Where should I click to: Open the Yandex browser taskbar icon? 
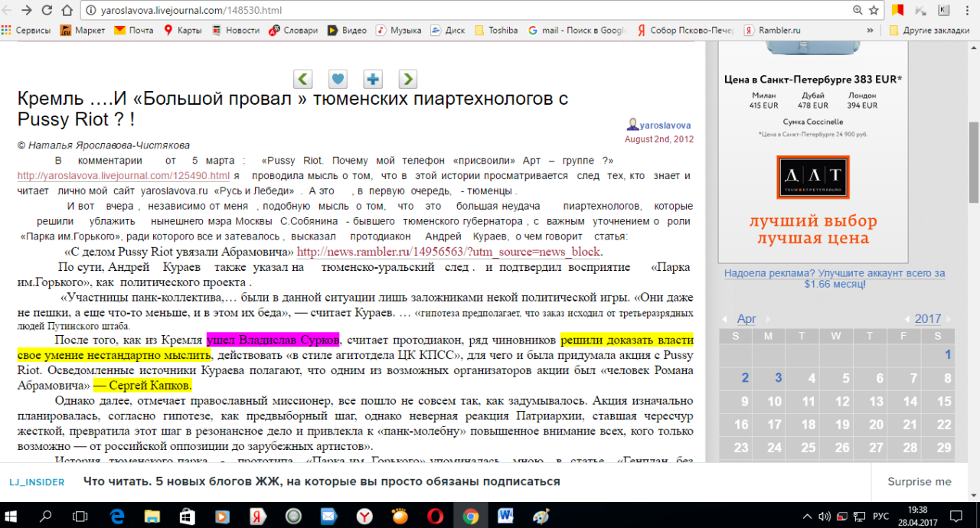tap(364, 516)
